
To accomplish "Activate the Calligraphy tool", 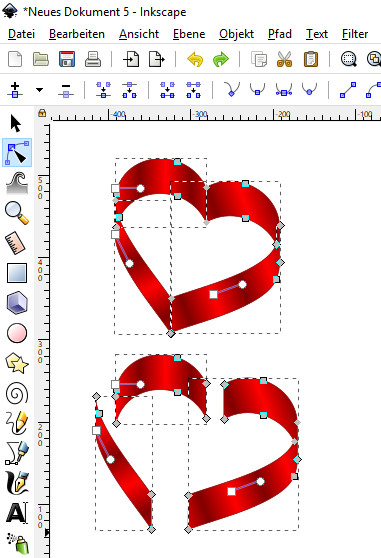I will click(17, 483).
